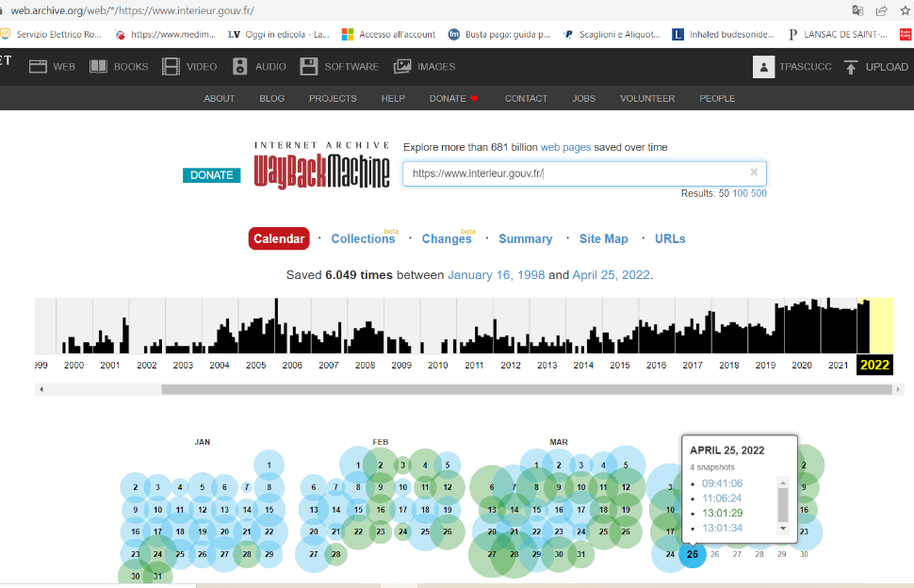Click the UPLOAD arrow icon
The width and height of the screenshot is (914, 588).
(851, 67)
